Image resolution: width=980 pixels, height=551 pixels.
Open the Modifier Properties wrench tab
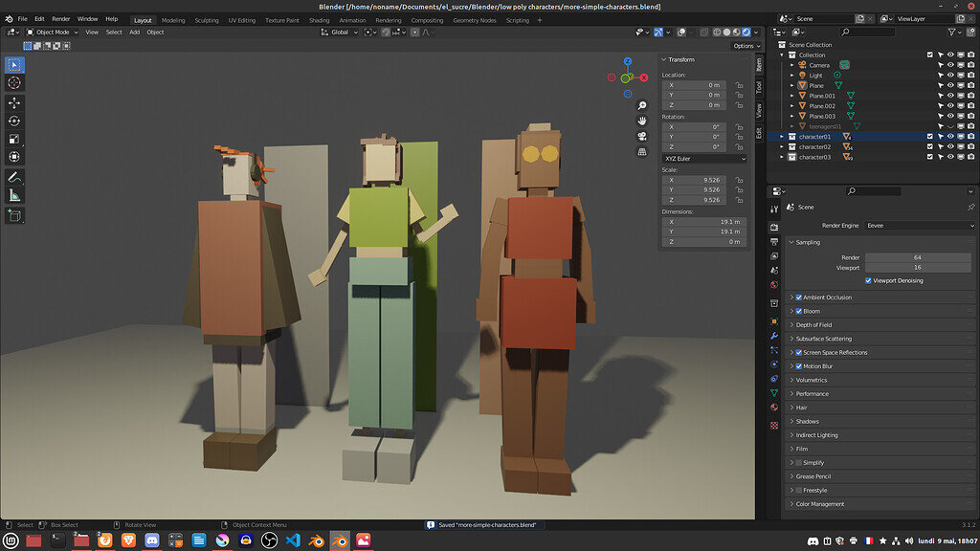pyautogui.click(x=773, y=334)
